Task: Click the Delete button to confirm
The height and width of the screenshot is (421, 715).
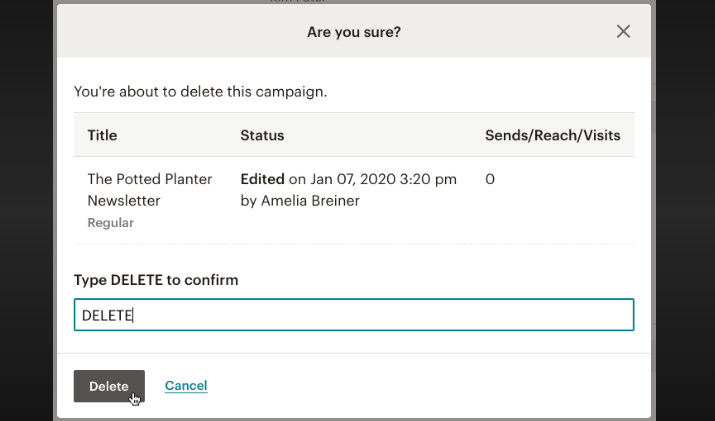Action: click(x=109, y=386)
